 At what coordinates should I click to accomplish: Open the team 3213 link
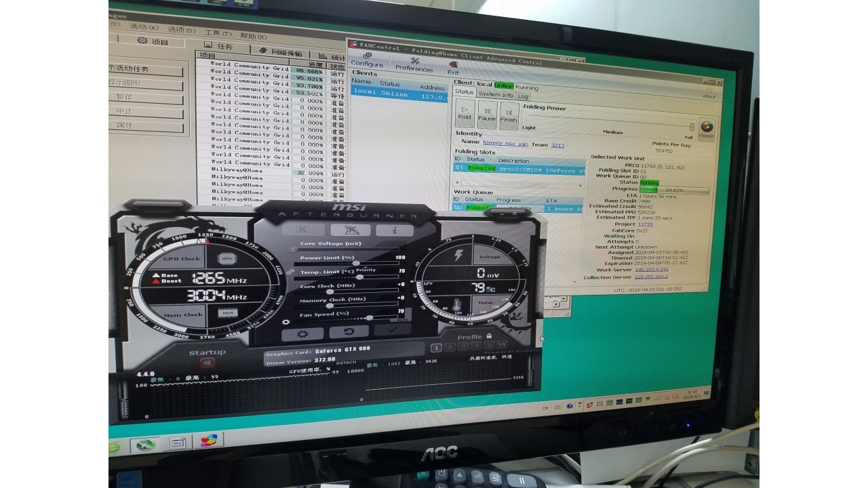click(558, 145)
